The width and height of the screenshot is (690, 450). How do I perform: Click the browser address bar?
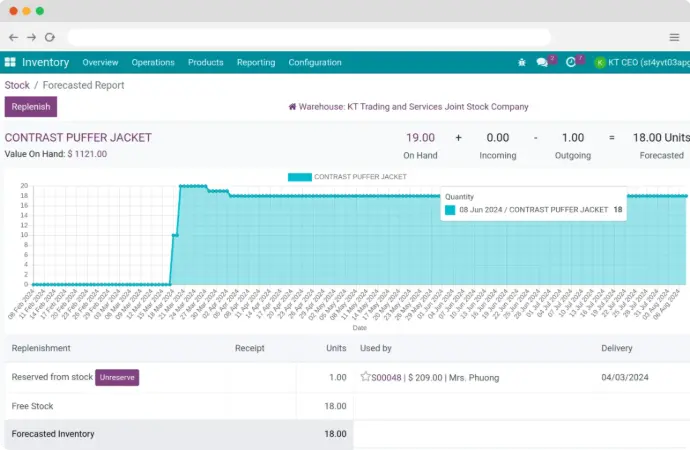pyautogui.click(x=330, y=37)
